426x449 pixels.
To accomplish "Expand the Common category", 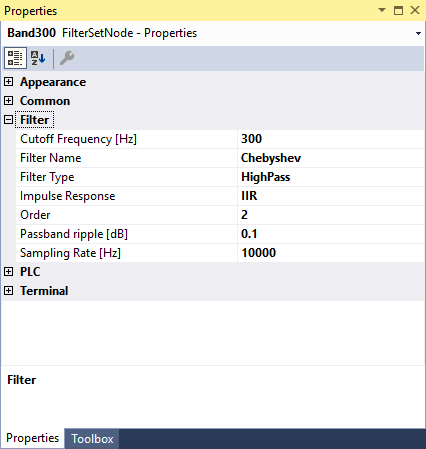I will 9,101.
